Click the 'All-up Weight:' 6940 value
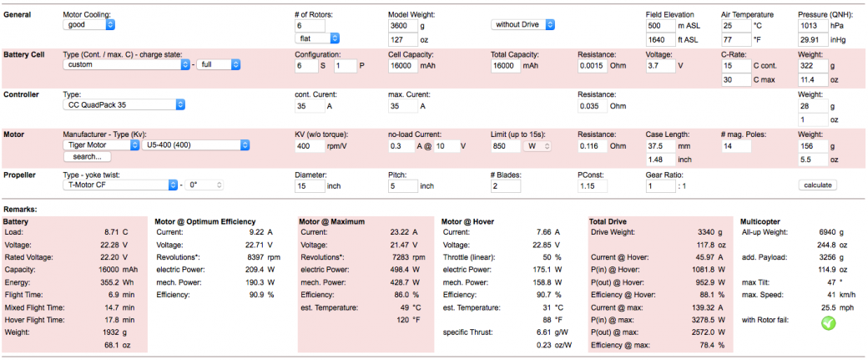 tap(828, 232)
